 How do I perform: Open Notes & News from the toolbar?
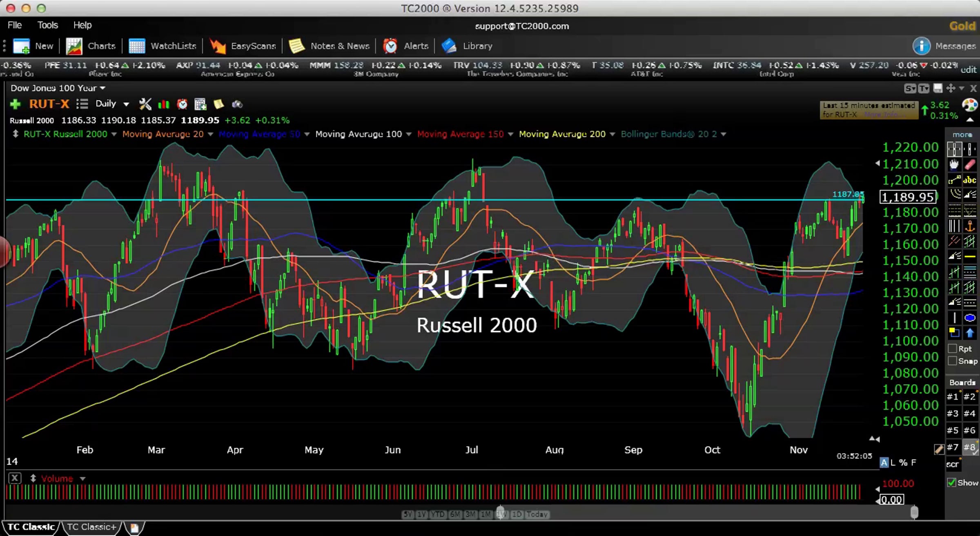tap(329, 46)
